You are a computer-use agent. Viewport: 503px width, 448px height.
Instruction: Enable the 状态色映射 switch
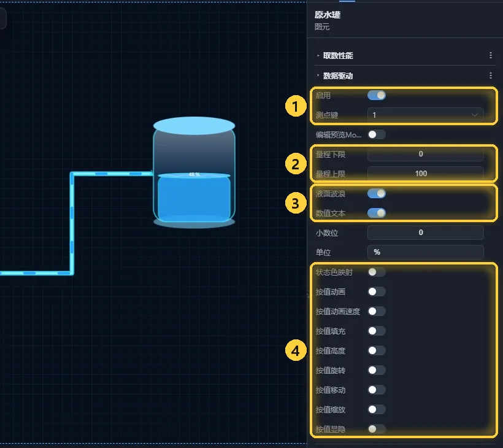(377, 272)
